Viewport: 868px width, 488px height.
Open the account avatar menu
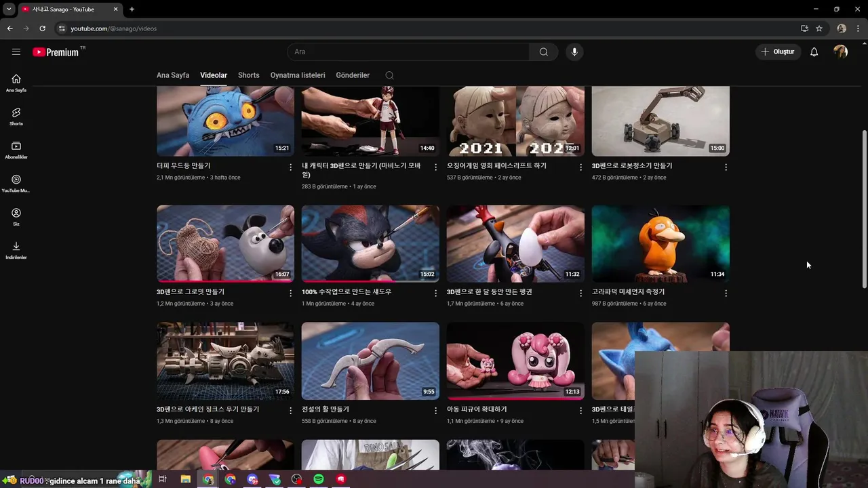point(841,52)
